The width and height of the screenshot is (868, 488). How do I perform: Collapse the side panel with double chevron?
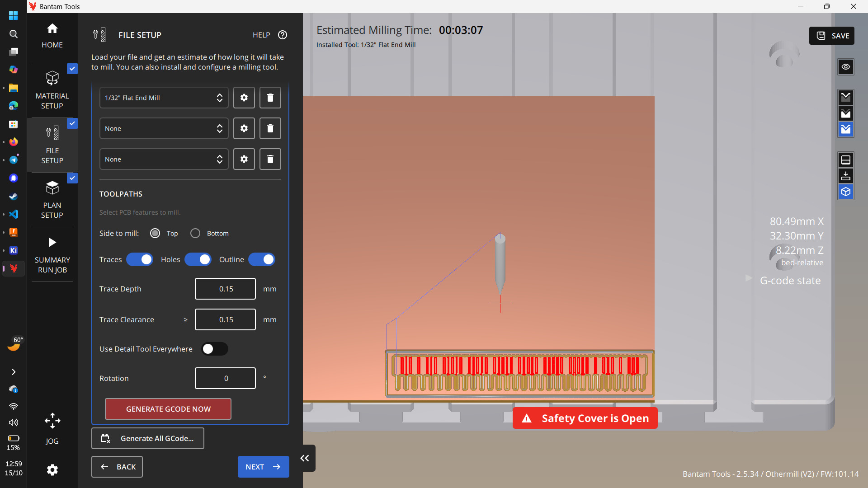pos(305,458)
